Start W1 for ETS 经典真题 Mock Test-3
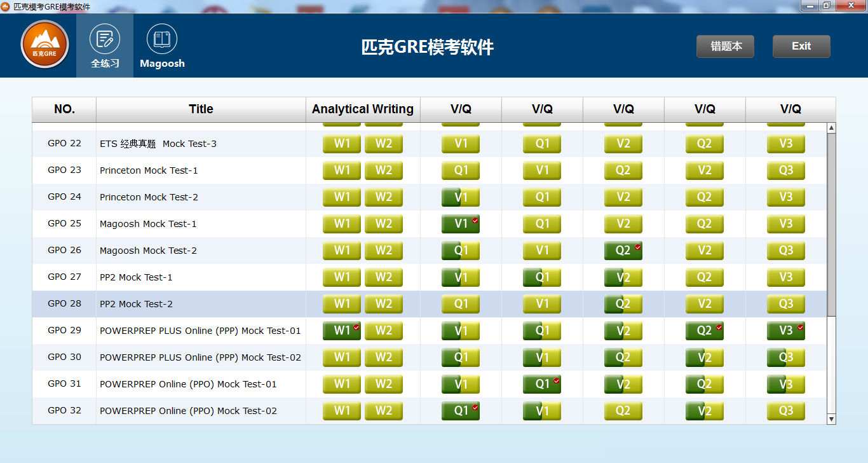The width and height of the screenshot is (868, 463). tap(342, 144)
